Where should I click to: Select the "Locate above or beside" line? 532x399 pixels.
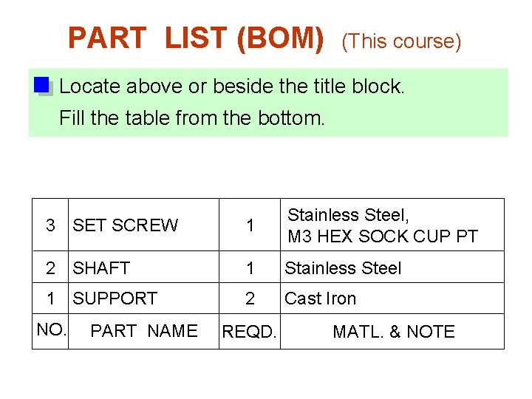[x=232, y=86]
